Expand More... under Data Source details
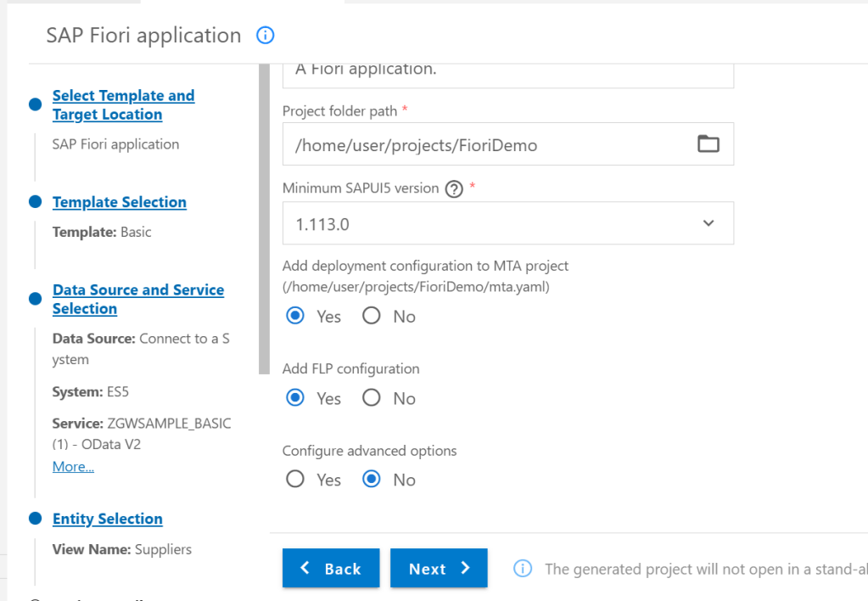 pos(73,466)
